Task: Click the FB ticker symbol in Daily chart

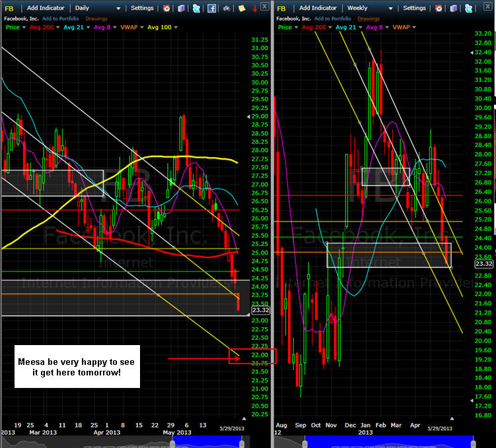Action: (x=9, y=9)
